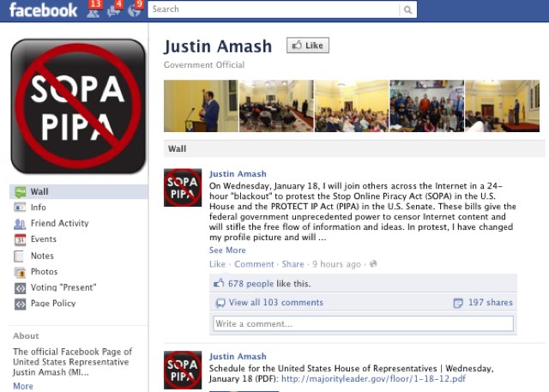Image resolution: width=549 pixels, height=392 pixels.
Task: Click Comment on the SOPA blackout post
Action: click(254, 264)
